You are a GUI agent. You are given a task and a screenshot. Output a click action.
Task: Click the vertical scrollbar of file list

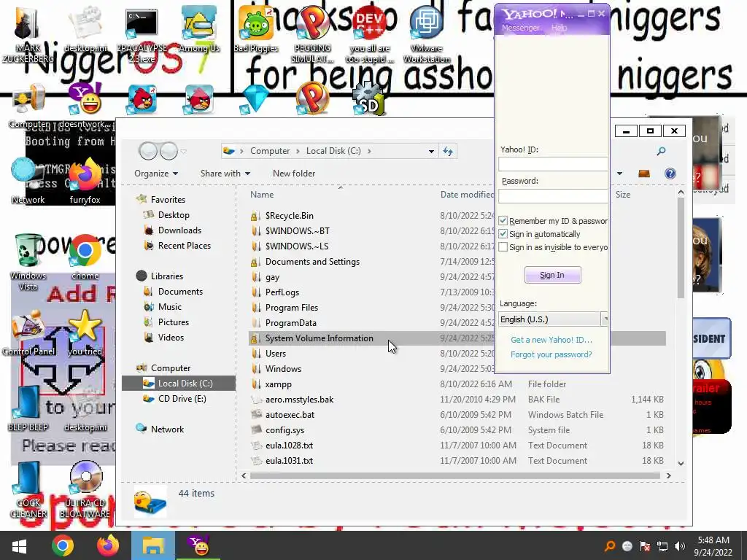point(681,248)
